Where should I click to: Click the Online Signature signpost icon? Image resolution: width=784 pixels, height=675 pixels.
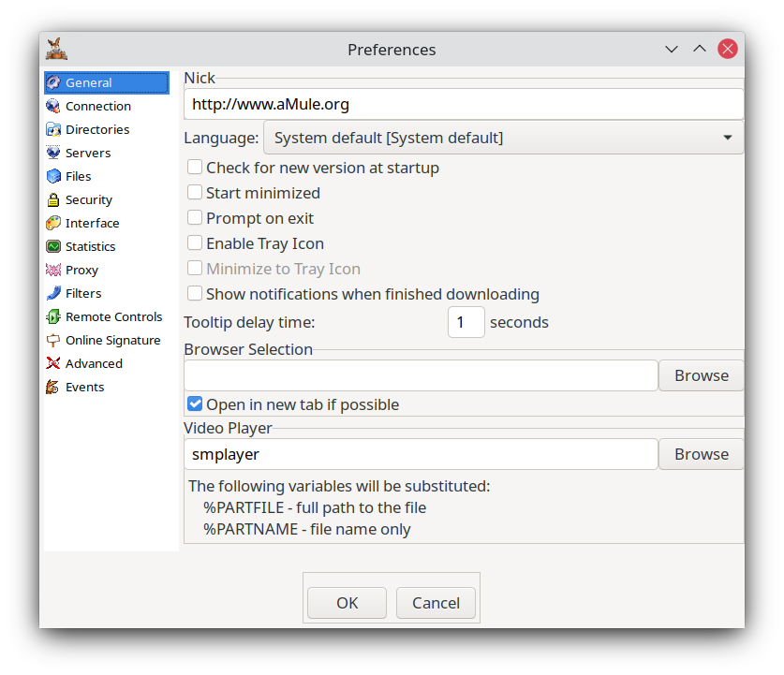53,340
